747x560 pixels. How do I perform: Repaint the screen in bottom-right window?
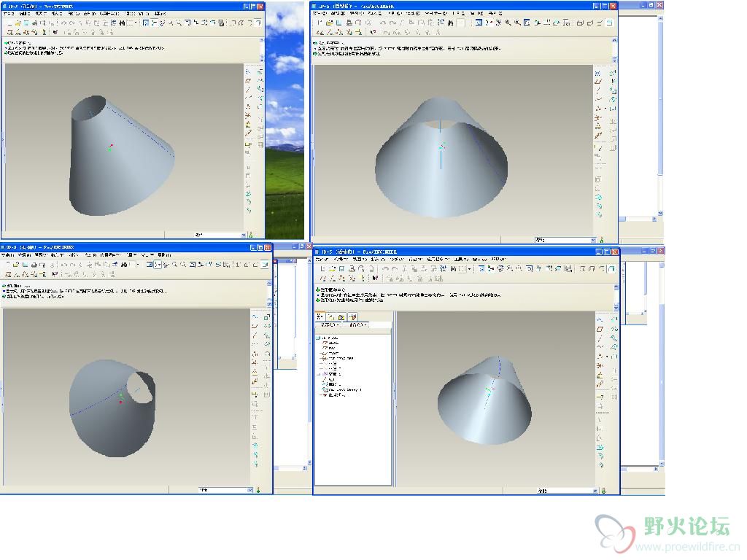481,268
